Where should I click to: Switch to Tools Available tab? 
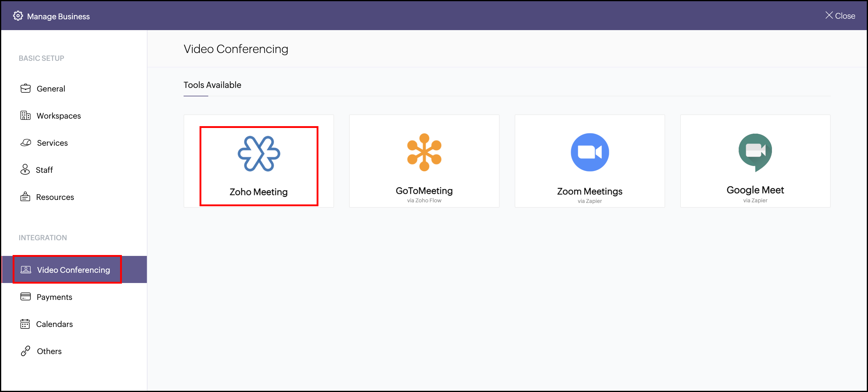point(212,85)
